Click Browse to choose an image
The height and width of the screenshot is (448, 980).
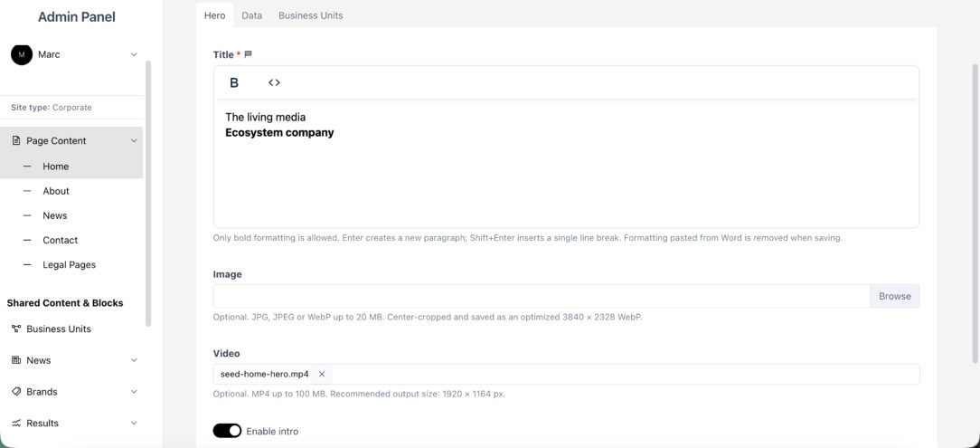point(894,296)
